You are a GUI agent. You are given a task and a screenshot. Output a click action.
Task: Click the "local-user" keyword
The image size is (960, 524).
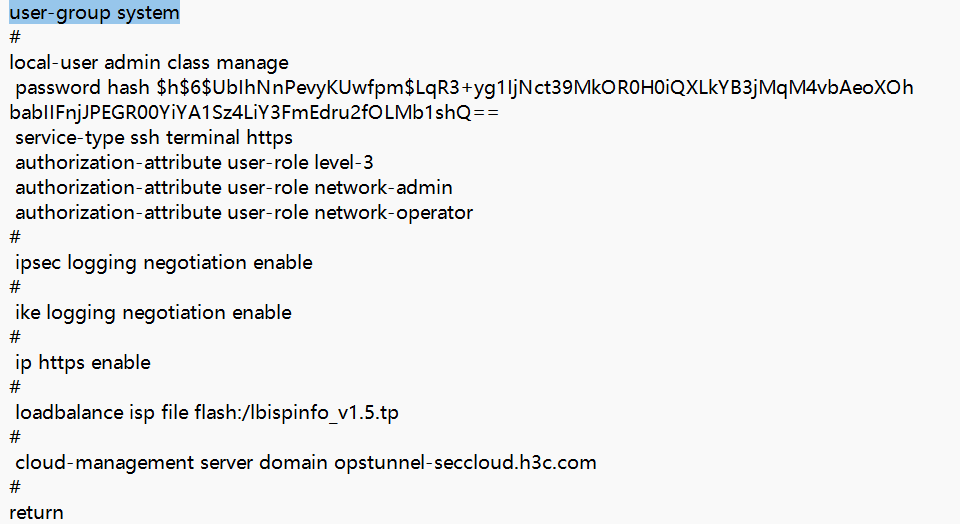pyautogui.click(x=51, y=63)
